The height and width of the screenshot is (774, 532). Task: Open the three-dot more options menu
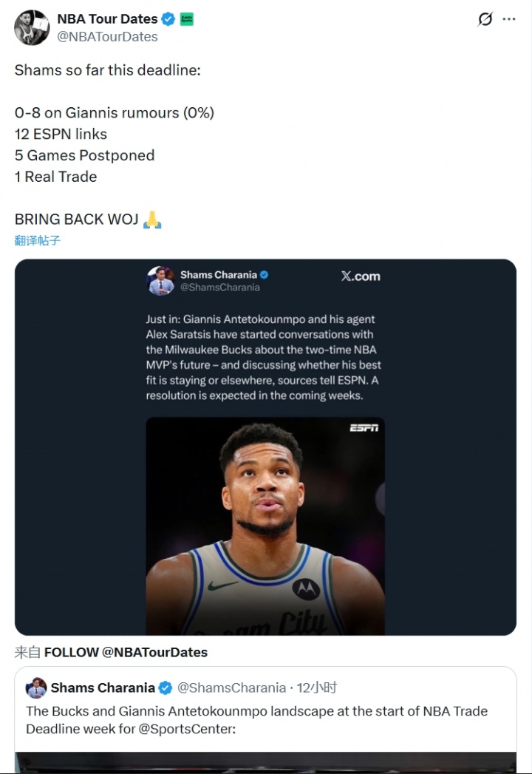[509, 19]
